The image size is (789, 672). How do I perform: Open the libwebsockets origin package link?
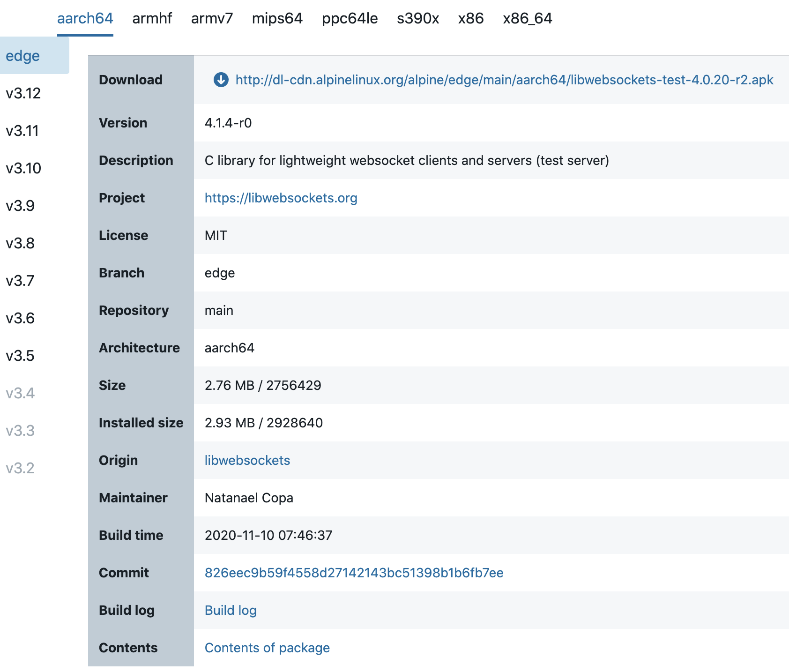[x=247, y=460]
